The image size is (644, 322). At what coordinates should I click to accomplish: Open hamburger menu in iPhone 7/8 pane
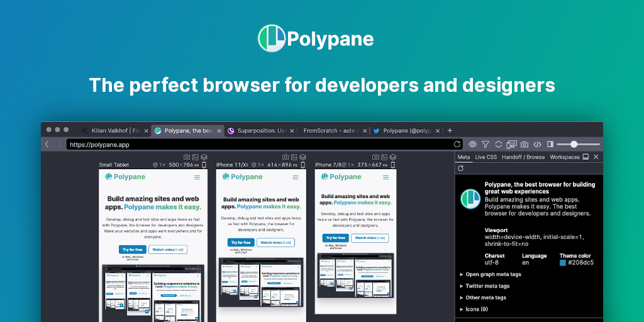tap(386, 177)
